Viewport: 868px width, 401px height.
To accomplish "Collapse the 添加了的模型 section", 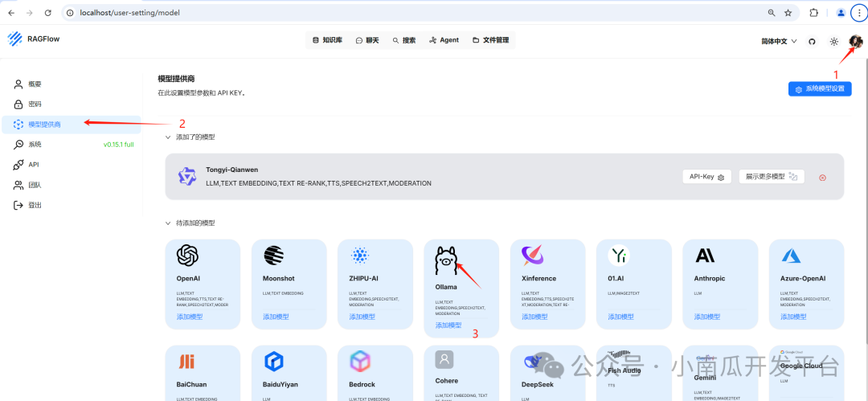I will (168, 137).
